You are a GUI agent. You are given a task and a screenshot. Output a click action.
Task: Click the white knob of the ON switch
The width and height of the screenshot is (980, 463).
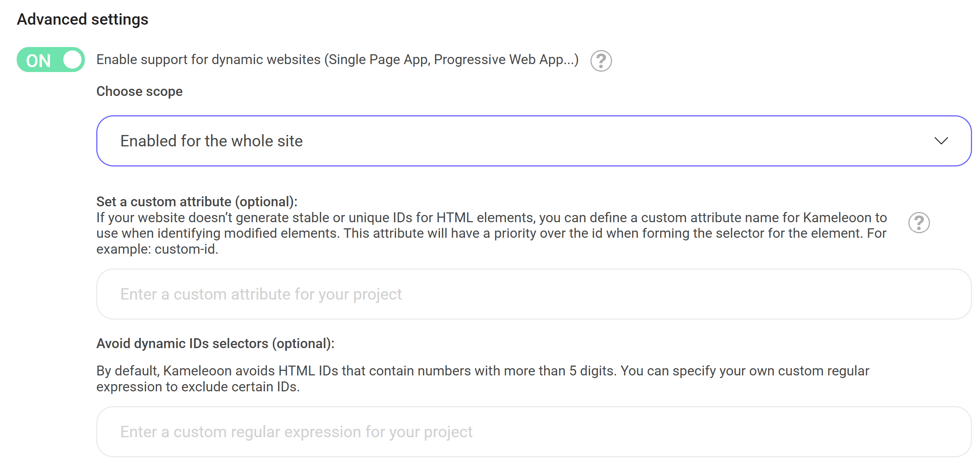tap(73, 60)
